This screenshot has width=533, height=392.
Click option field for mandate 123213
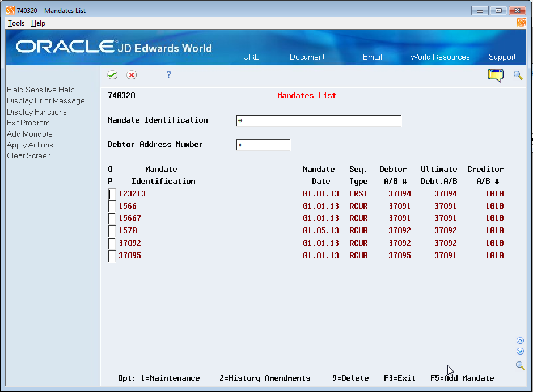(x=112, y=194)
